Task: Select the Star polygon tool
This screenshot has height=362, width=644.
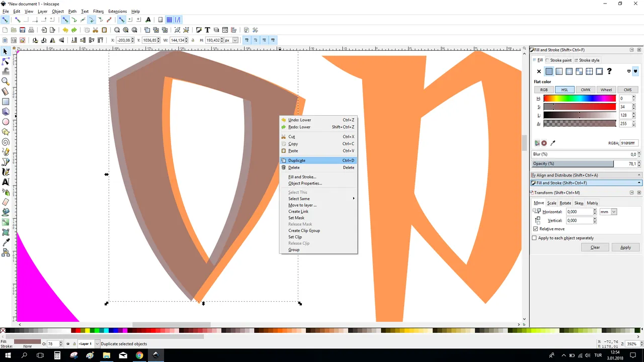Action: [x=6, y=132]
